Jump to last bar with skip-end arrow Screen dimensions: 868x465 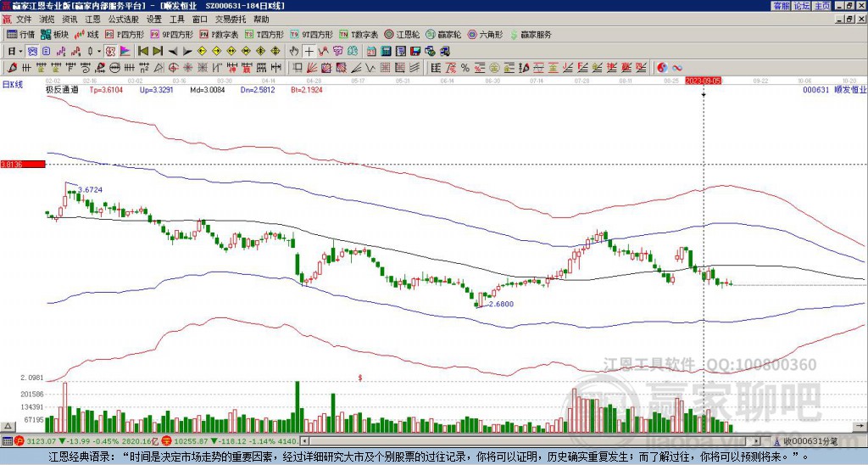tap(158, 52)
